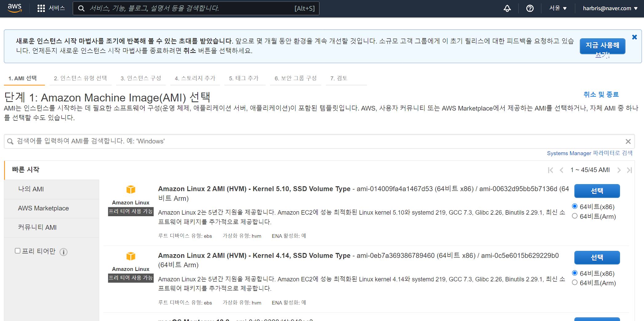Show free tier info icon
The height and width of the screenshot is (321, 644).
[63, 252]
